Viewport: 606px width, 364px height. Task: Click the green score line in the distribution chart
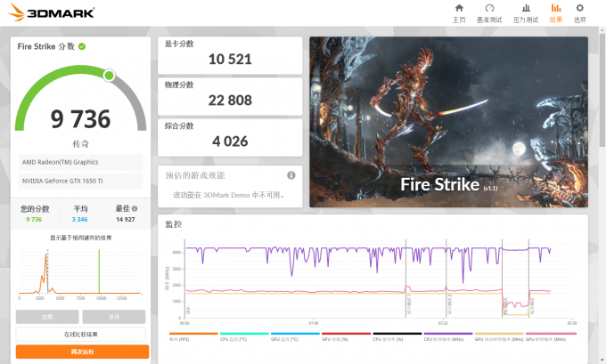99,271
